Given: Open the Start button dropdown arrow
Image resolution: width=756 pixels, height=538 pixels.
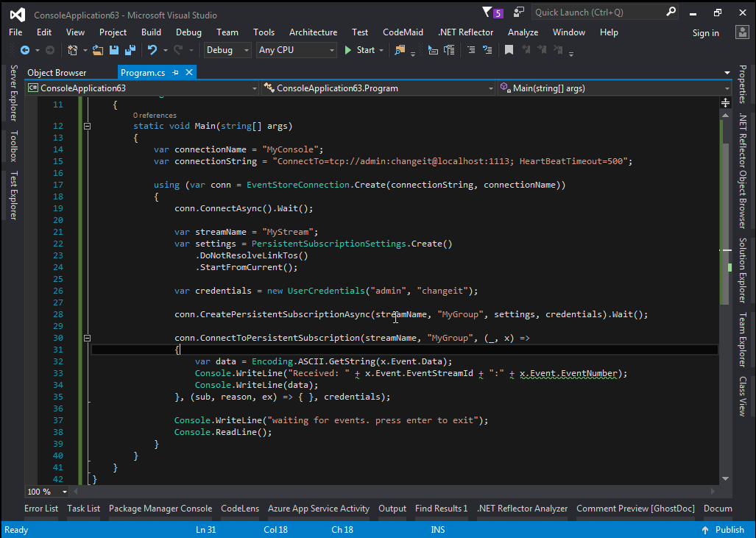Looking at the screenshot, I should [x=381, y=50].
